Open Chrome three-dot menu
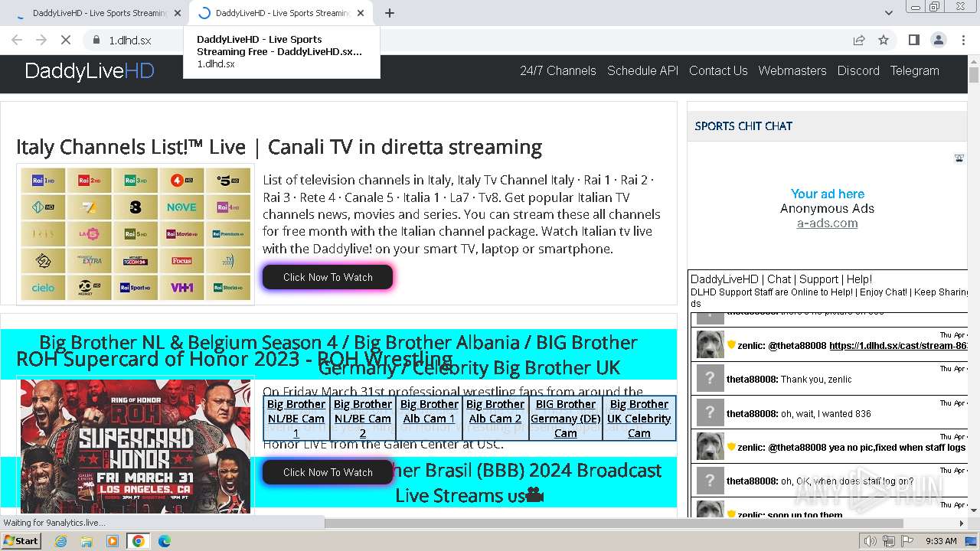The image size is (980, 551). coord(963,40)
